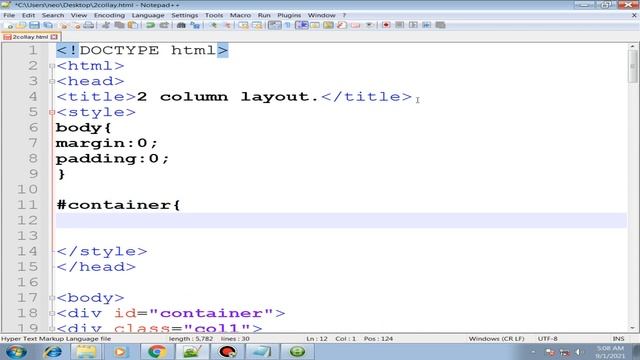This screenshot has height=360, width=640.
Task: Click the Close All toolbar icon
Action: click(x=77, y=25)
